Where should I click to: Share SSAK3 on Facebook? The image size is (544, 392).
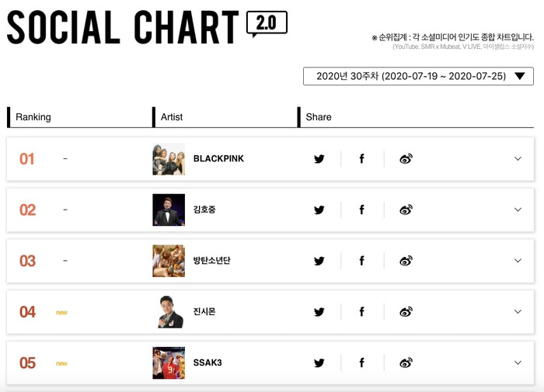tap(362, 363)
